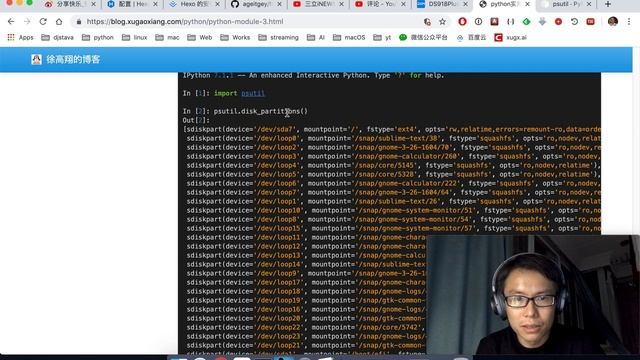Go back to the previous page
640x360 pixels.
coord(11,22)
